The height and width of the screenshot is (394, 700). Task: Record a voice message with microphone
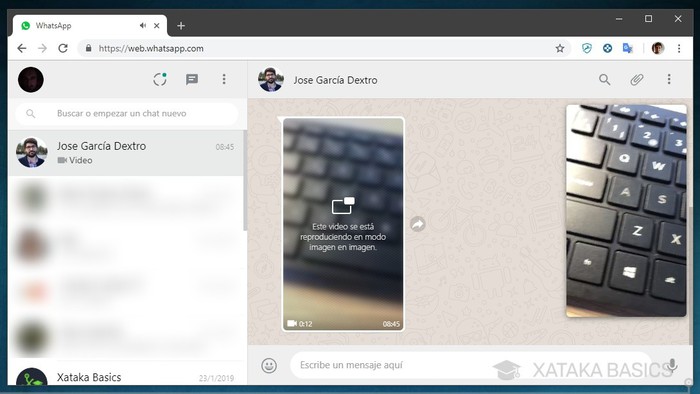[x=672, y=365]
